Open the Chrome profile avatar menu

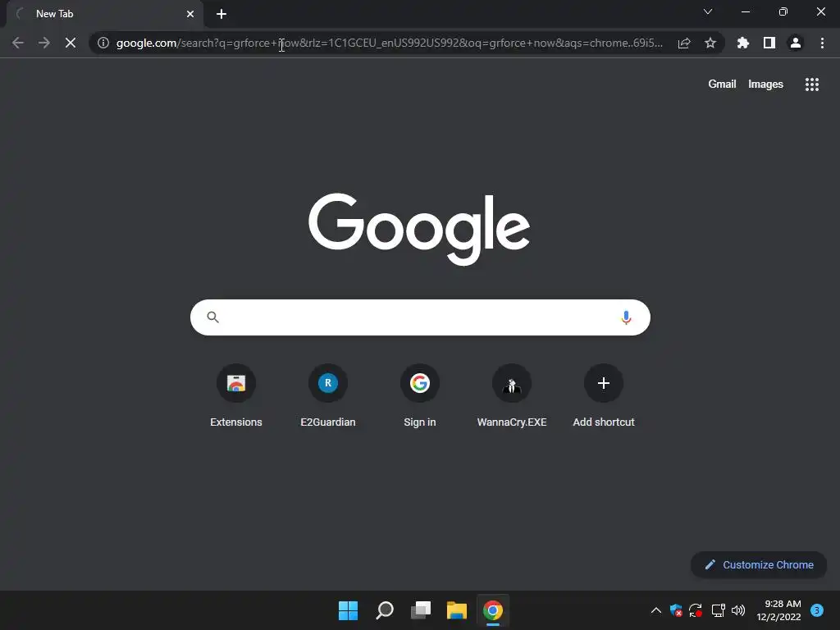(796, 43)
